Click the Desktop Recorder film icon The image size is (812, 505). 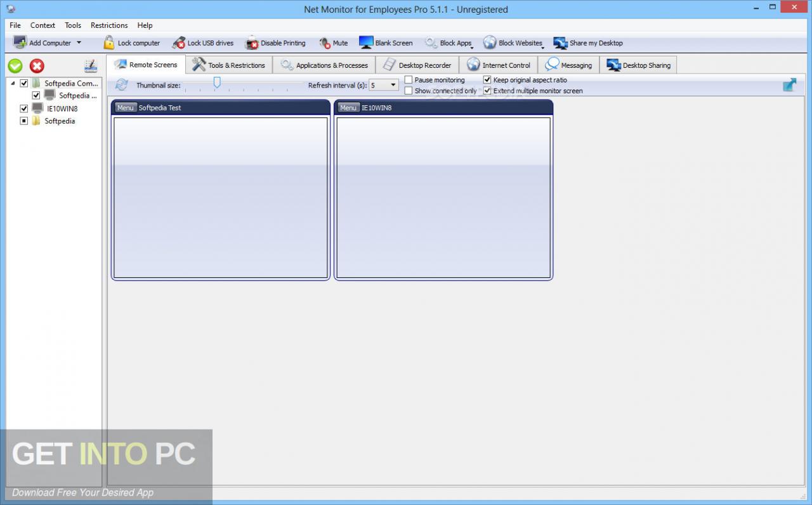(390, 65)
